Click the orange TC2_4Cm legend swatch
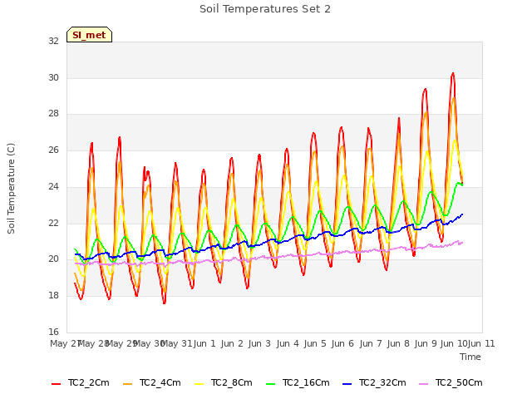The image size is (532, 399). pyautogui.click(x=127, y=383)
